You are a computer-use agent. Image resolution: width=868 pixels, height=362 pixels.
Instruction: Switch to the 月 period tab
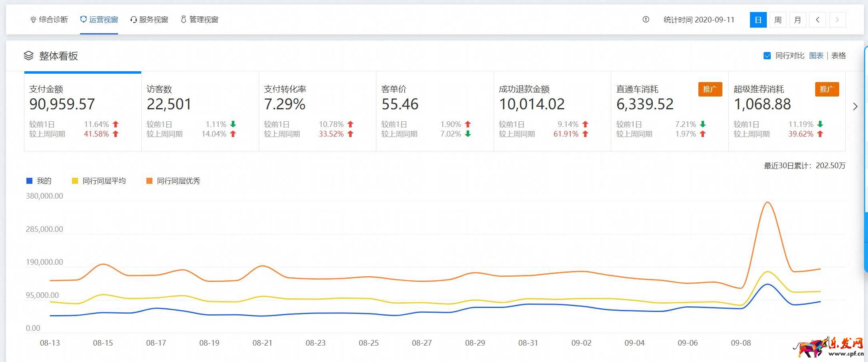798,20
